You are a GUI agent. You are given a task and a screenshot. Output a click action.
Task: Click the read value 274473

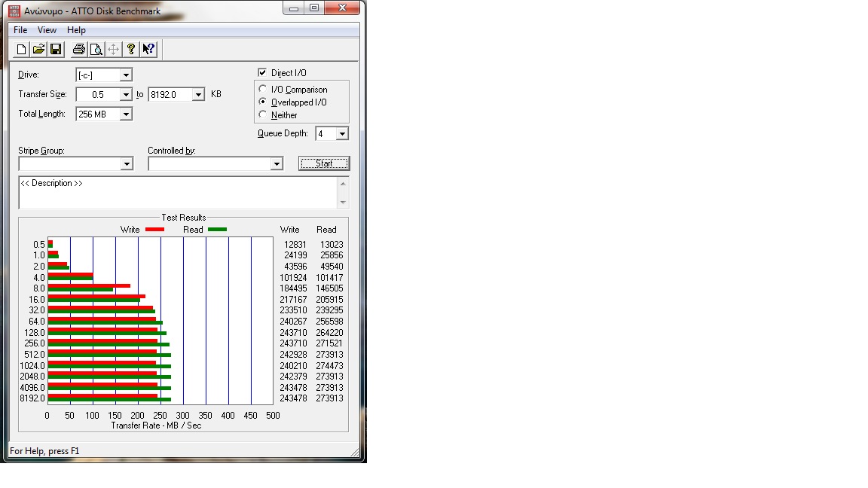(329, 366)
